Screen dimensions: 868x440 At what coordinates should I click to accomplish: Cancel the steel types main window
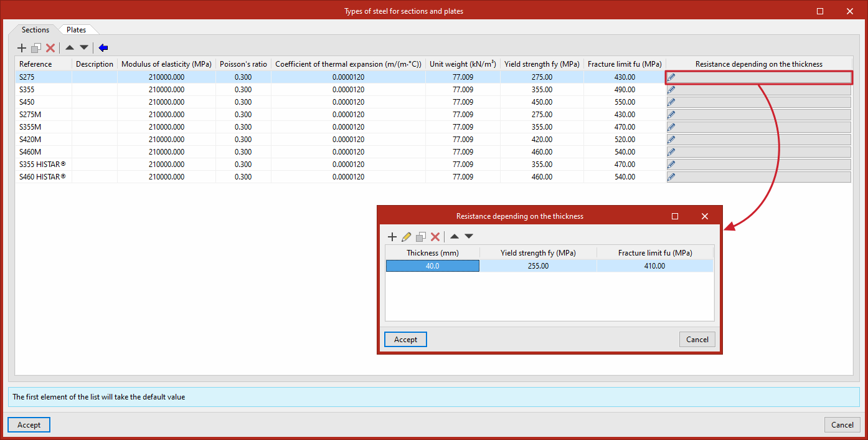click(x=842, y=425)
